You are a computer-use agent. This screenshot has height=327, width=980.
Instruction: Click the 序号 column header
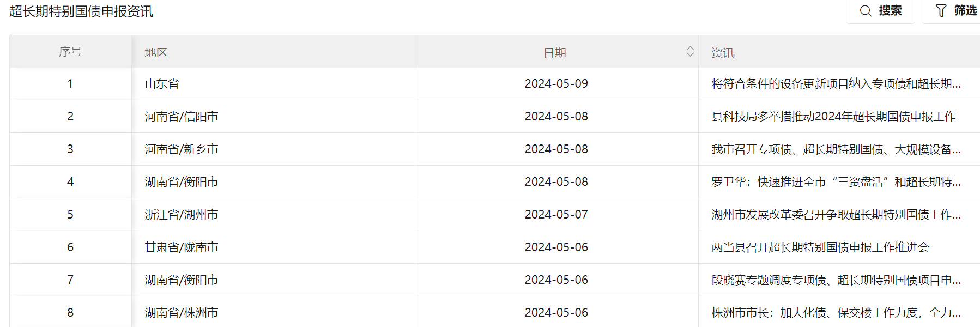(x=70, y=52)
